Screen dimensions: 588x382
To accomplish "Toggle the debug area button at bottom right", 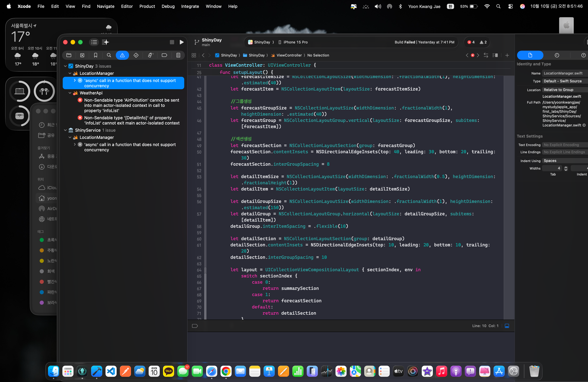I will coord(507,326).
